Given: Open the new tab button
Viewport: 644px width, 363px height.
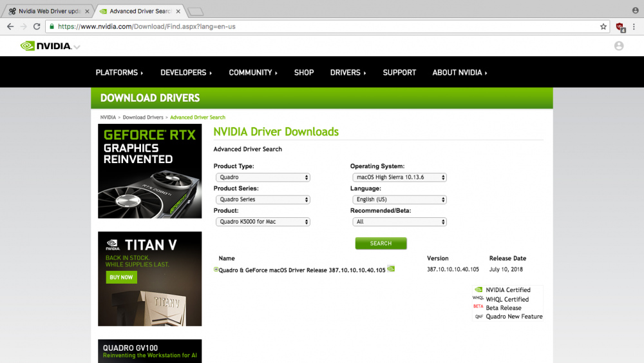Looking at the screenshot, I should pos(196,12).
